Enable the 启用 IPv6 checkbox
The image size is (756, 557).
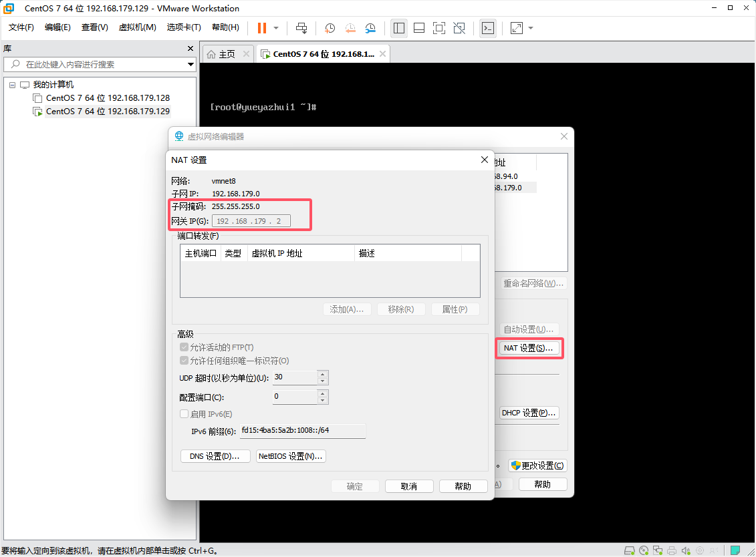(x=184, y=414)
